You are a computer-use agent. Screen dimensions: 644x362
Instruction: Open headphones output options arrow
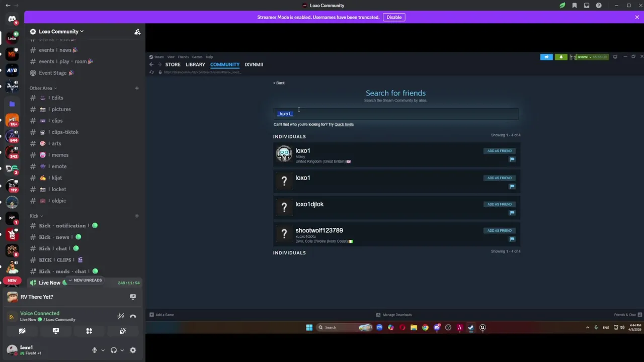pos(122,350)
